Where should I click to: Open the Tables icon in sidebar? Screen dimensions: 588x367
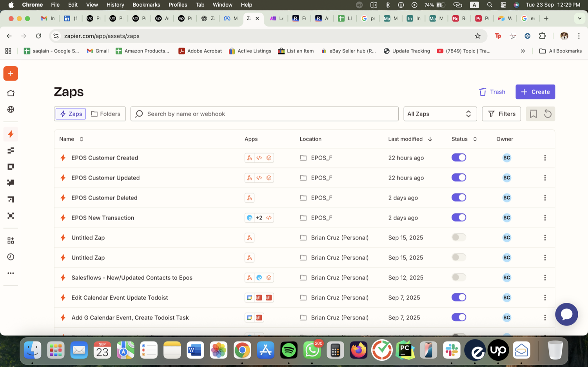pos(11,150)
